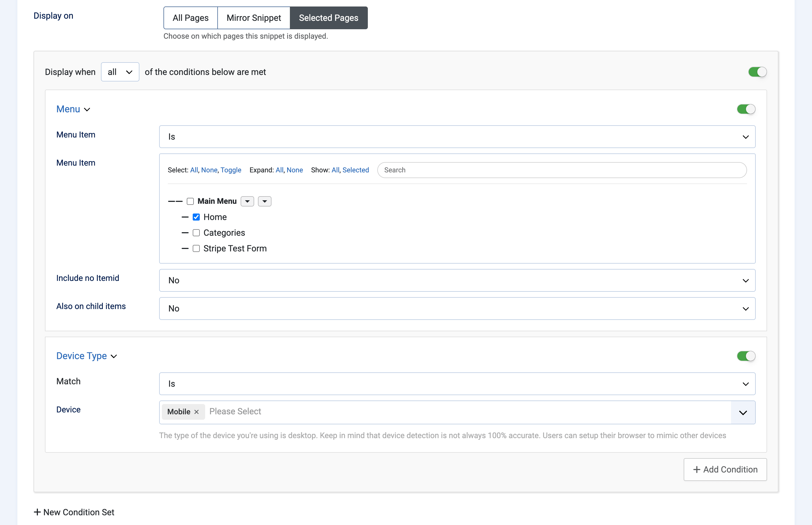Click the plus icon in Add Condition
Viewport: 812px width, 525px height.
click(697, 470)
